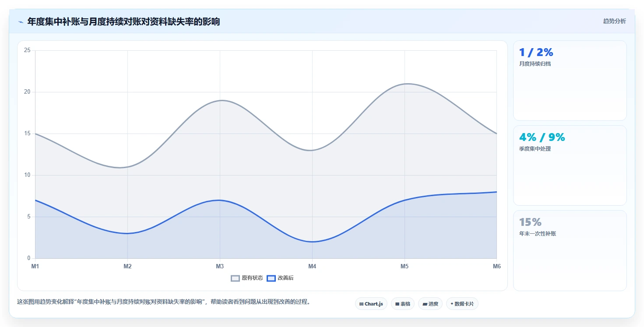This screenshot has width=644, height=327.
Task: Click the M2 x-axis label
Action: [127, 266]
